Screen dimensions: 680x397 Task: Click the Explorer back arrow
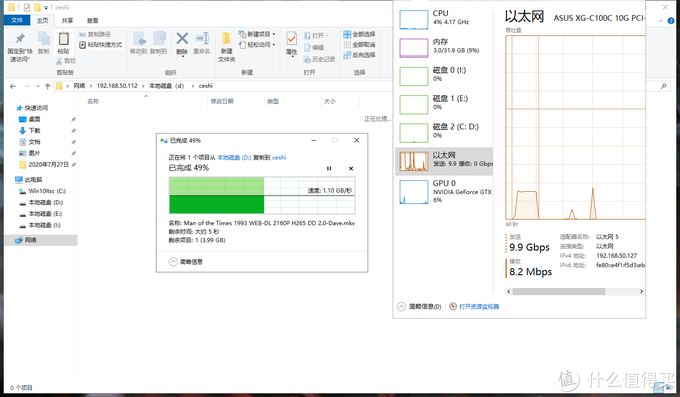(x=13, y=86)
